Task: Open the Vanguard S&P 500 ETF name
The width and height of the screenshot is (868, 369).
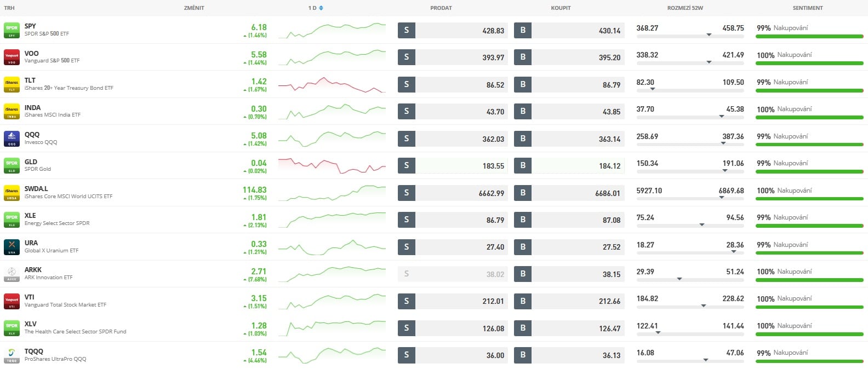Action: tap(52, 61)
